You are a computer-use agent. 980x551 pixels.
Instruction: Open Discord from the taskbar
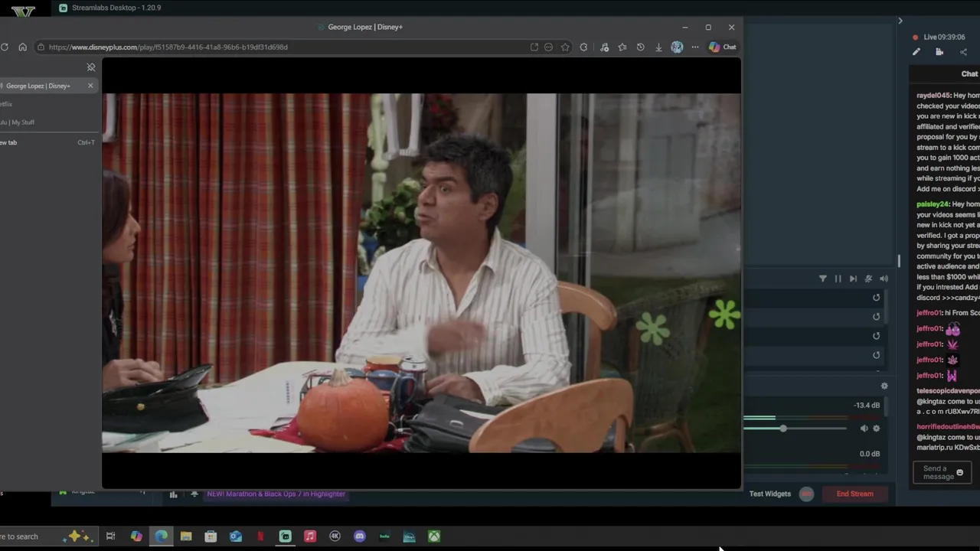[x=360, y=536]
